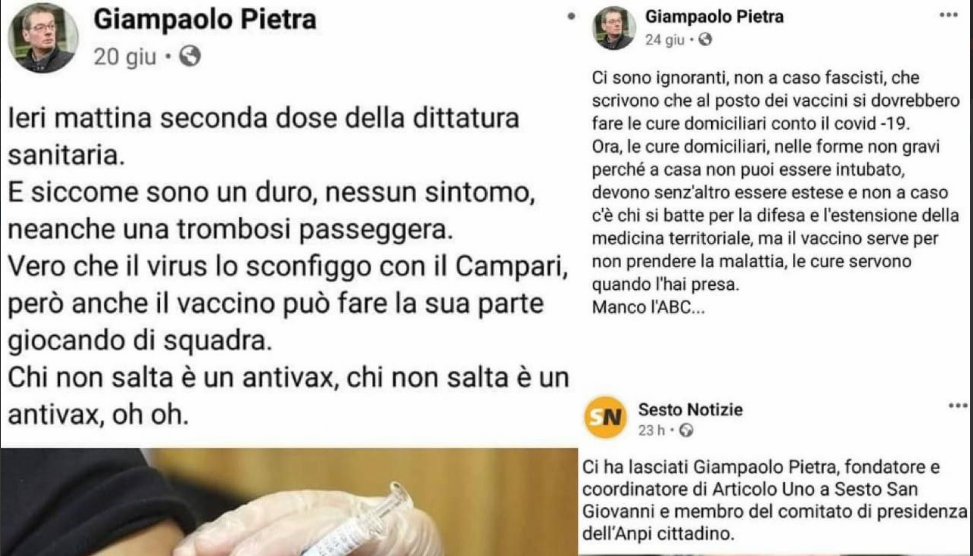The width and height of the screenshot is (973, 556).
Task: Open the Sesto Notizie page name
Action: (x=690, y=410)
